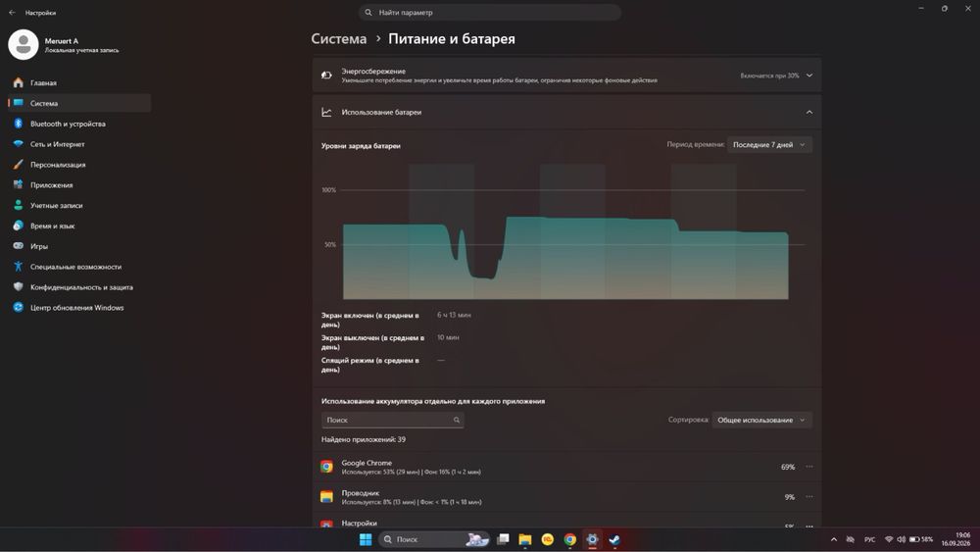Viewport: 980px width, 552px height.
Task: Open Специальные возможности settings
Action: pos(79,267)
